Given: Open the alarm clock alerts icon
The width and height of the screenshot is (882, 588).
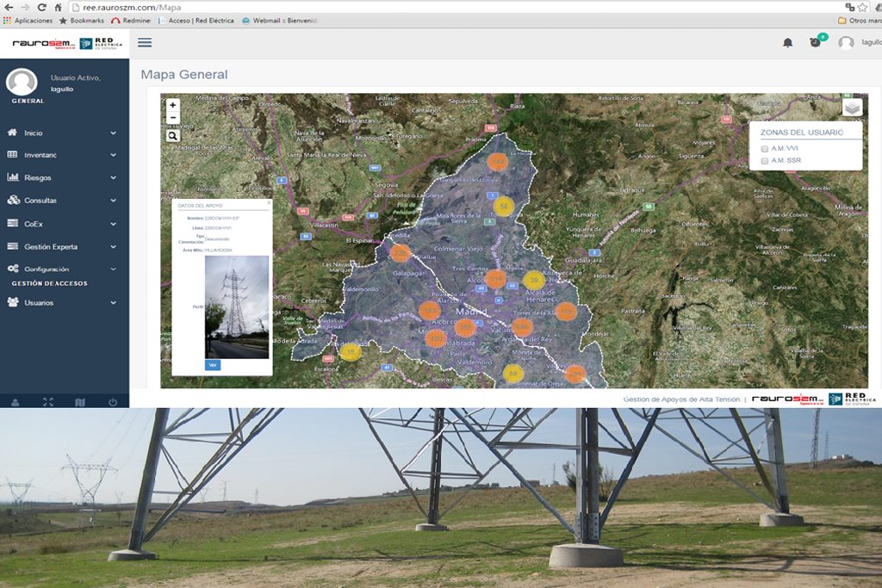Looking at the screenshot, I should coord(816,42).
